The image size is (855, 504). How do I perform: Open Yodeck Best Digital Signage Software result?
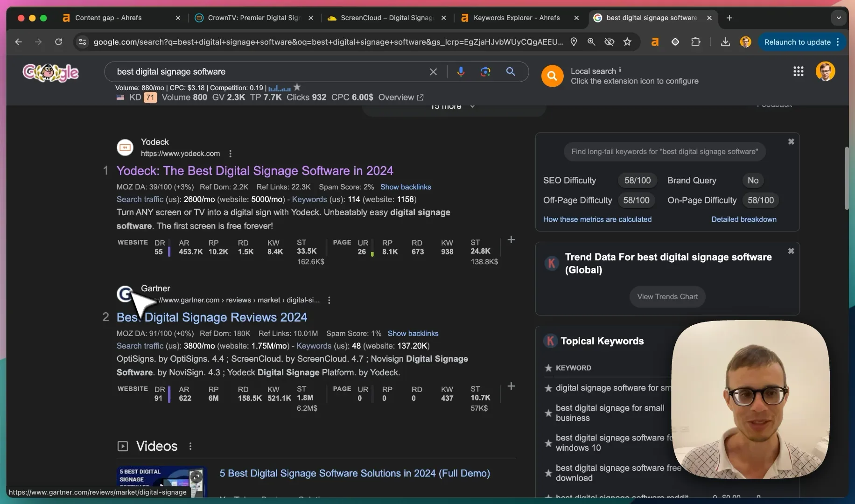point(255,171)
